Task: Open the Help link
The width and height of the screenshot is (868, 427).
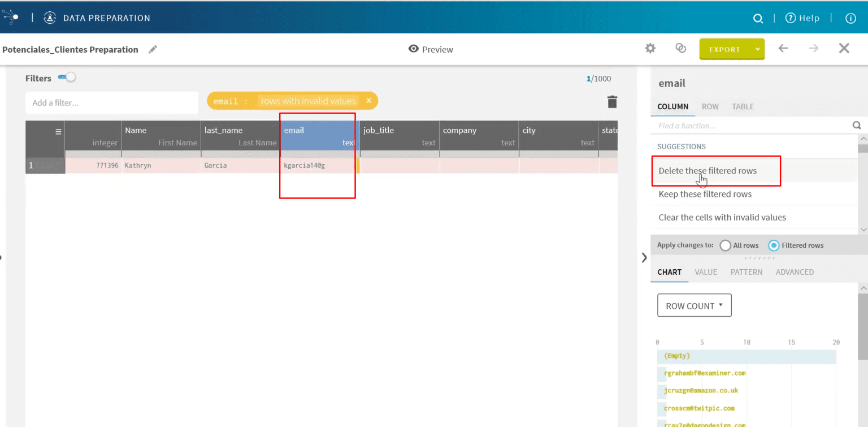Action: click(x=802, y=18)
